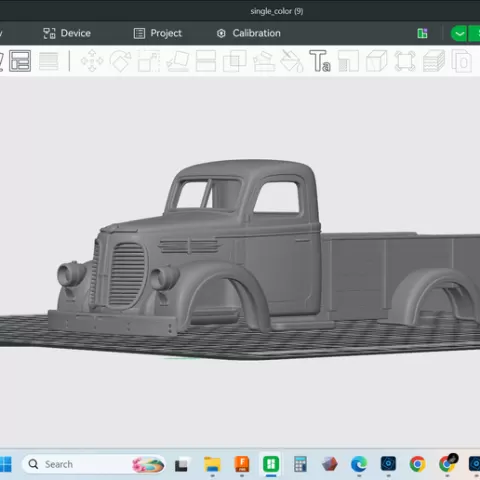Click the green Bambu Studio taskbar icon

[x=271, y=464]
